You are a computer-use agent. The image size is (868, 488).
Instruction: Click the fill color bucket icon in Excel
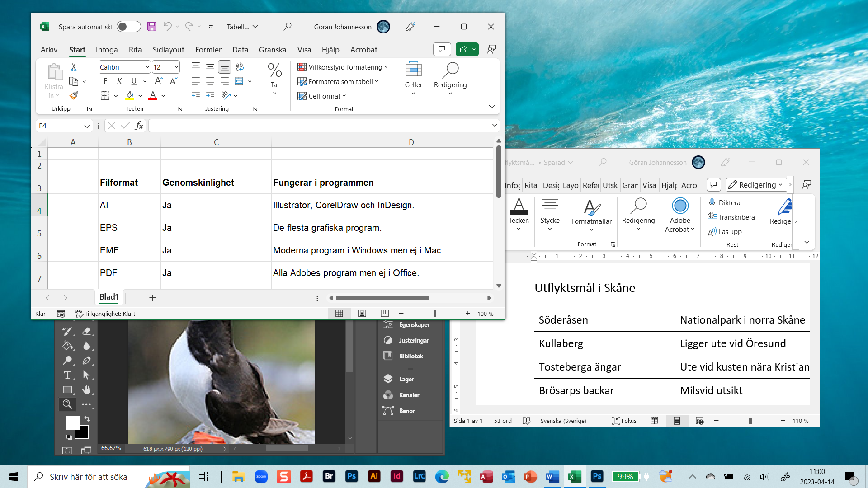(x=130, y=96)
